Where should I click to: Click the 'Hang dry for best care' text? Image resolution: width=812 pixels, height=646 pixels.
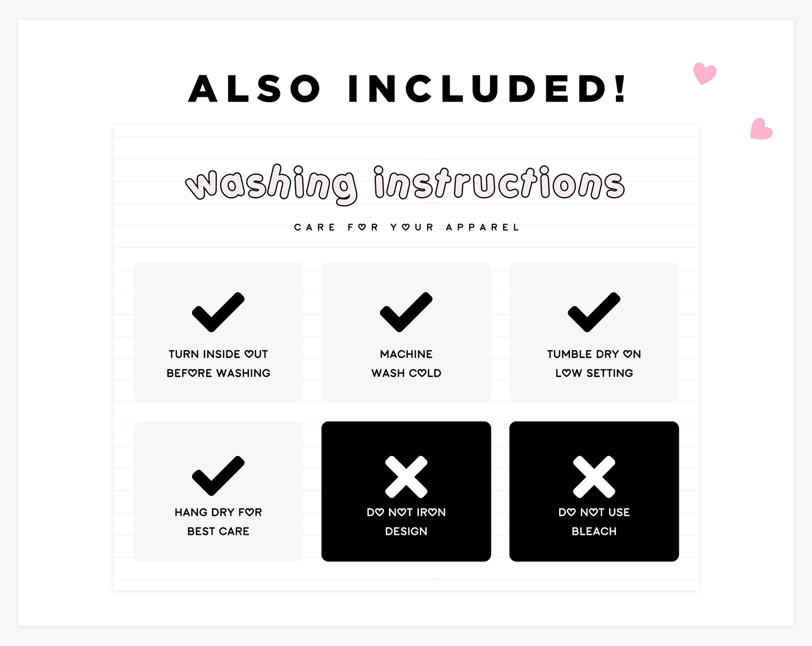click(218, 522)
